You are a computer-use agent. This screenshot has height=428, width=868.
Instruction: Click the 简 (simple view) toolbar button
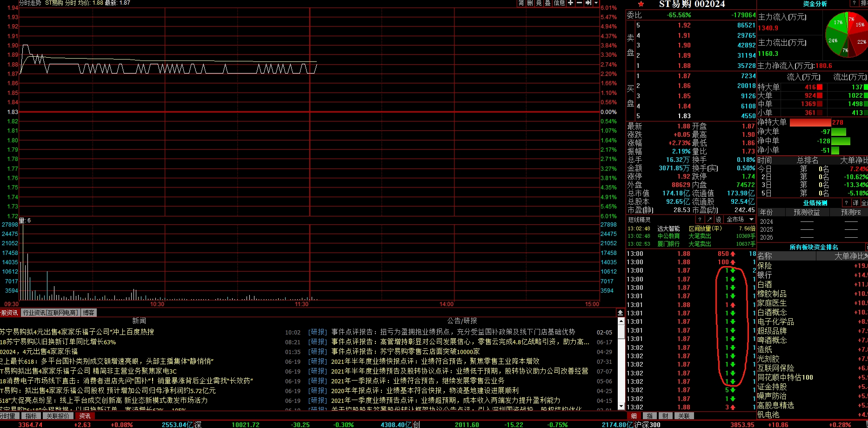pos(521,3)
